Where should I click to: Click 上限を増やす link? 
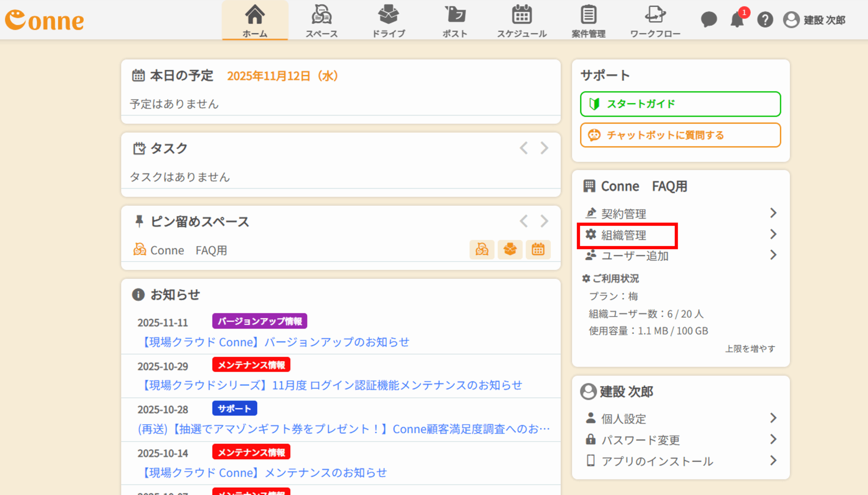(750, 349)
